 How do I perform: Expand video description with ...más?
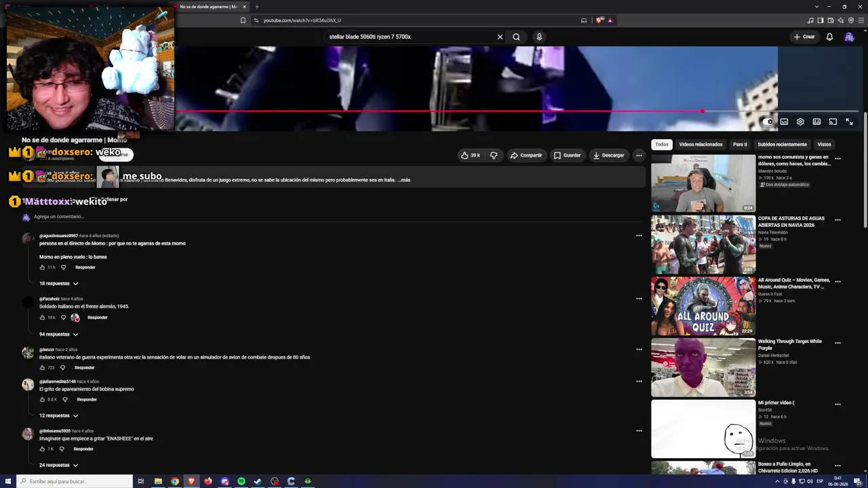coord(403,180)
